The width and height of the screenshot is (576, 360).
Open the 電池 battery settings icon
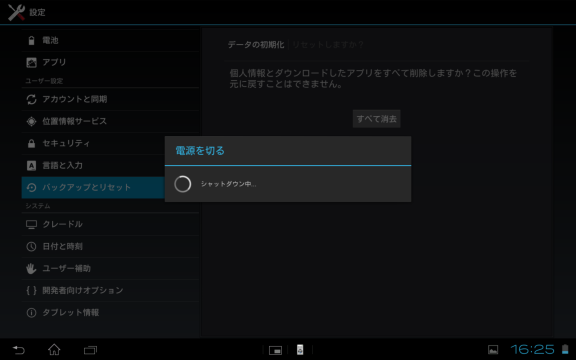(x=31, y=40)
